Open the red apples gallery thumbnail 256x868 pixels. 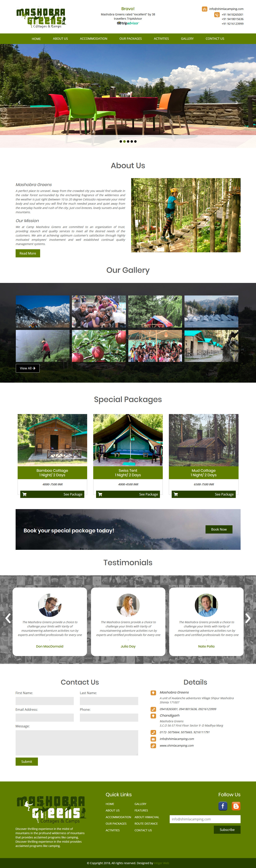click(x=99, y=346)
